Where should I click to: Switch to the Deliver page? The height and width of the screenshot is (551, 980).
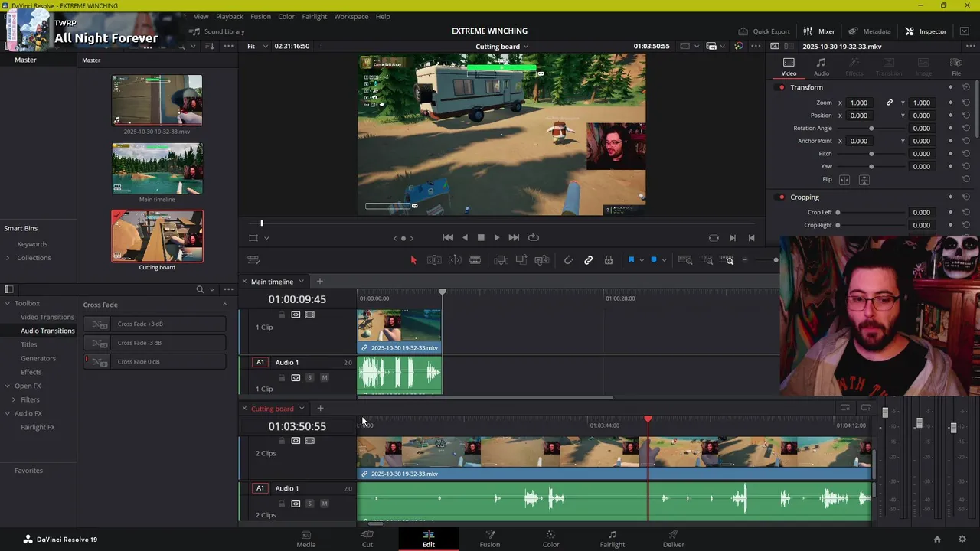click(673, 539)
